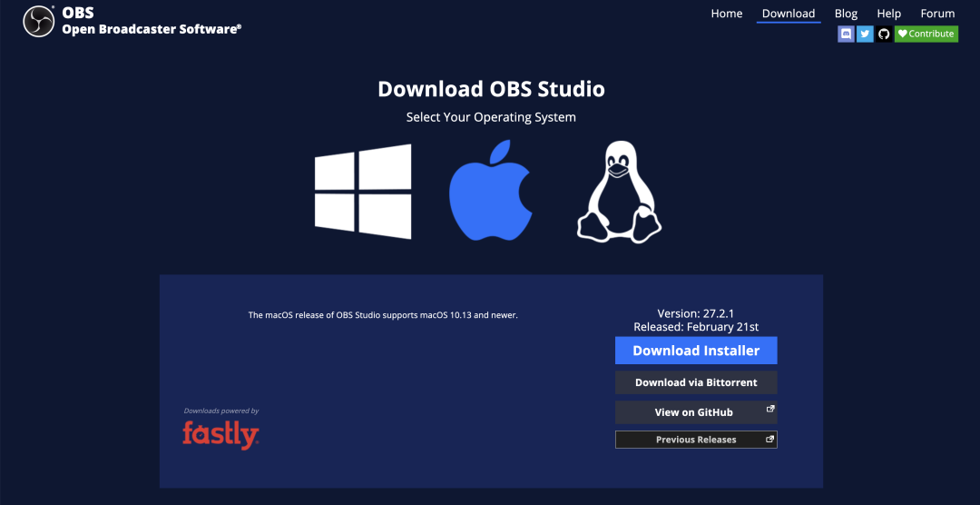Click the macOS 10.13 support note

coord(383,315)
